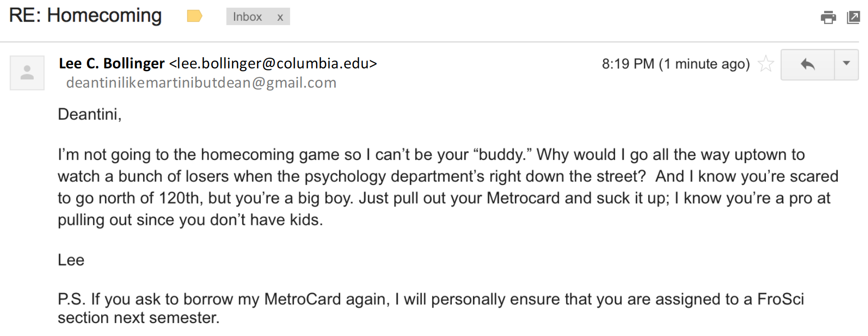The height and width of the screenshot is (336, 868).
Task: Open the sender's profile avatar
Action: [x=27, y=73]
